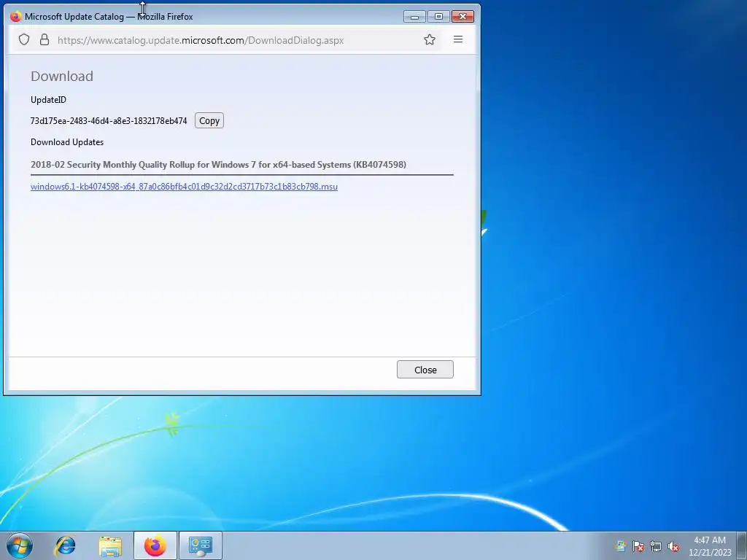The width and height of the screenshot is (747, 560).
Task: Switch to Firefox in the taskbar
Action: (x=155, y=545)
